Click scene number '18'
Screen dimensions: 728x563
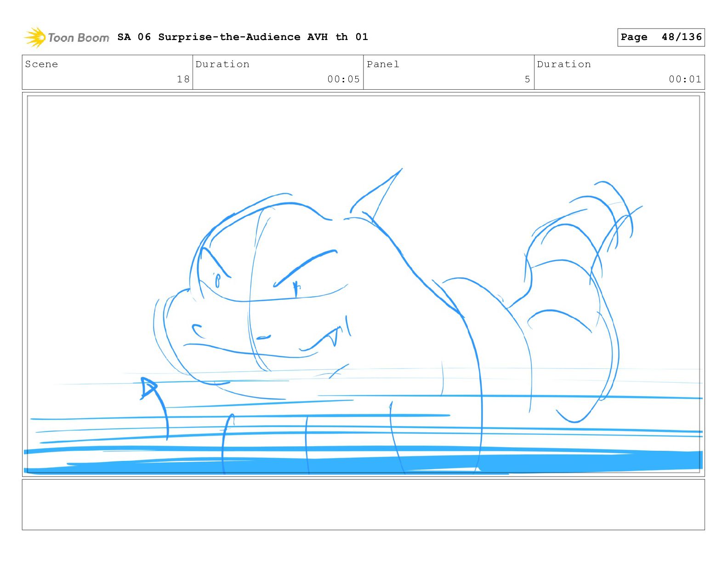tap(183, 79)
